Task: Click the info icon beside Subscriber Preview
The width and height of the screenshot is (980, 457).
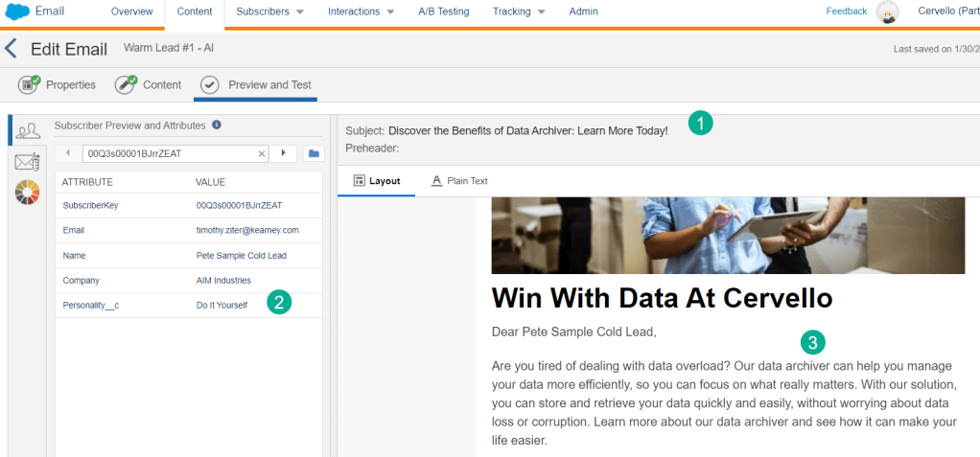Action: [x=217, y=125]
